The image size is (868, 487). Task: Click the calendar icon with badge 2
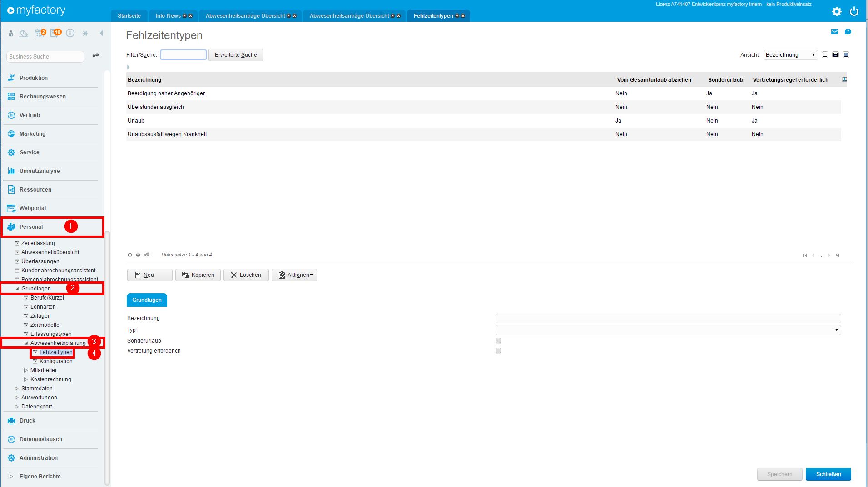[x=40, y=33]
